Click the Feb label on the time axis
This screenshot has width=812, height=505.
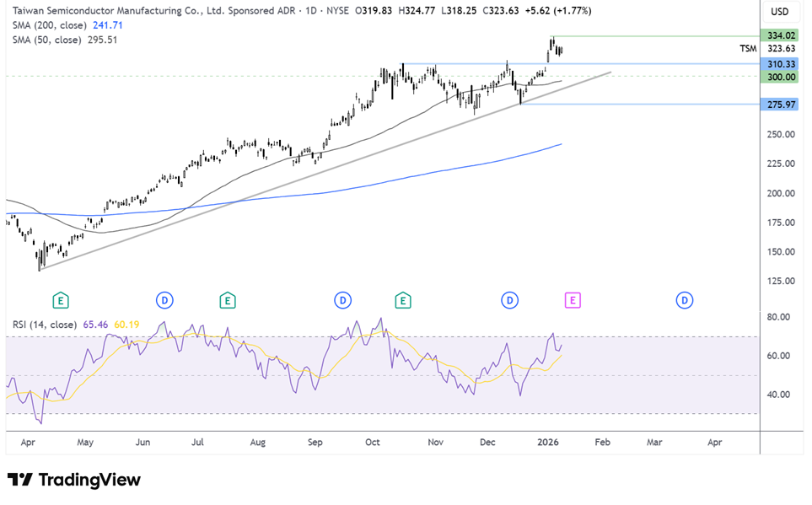[x=602, y=443]
